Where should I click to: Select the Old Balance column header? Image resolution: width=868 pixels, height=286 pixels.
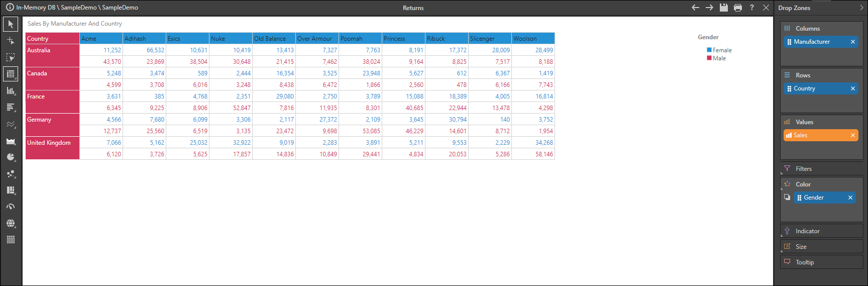pyautogui.click(x=274, y=39)
